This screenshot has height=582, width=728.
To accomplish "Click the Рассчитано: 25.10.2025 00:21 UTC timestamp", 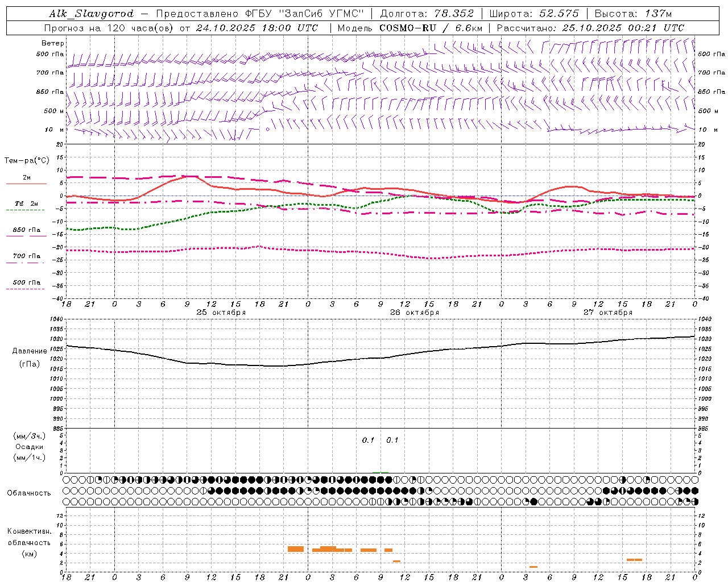I will [x=590, y=28].
